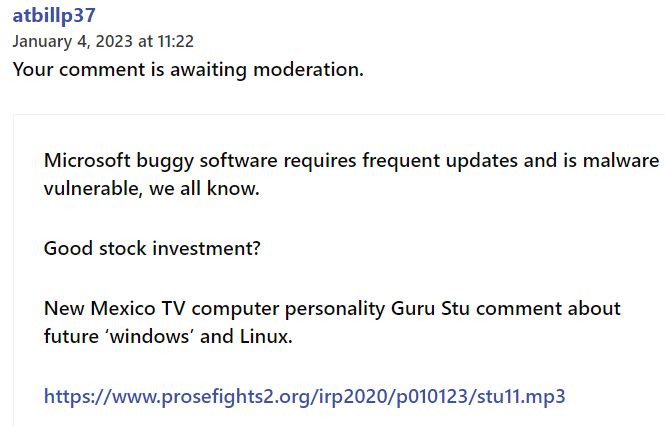Click the phrase 'Good stock investment?'
The image size is (665, 426).
(x=152, y=249)
